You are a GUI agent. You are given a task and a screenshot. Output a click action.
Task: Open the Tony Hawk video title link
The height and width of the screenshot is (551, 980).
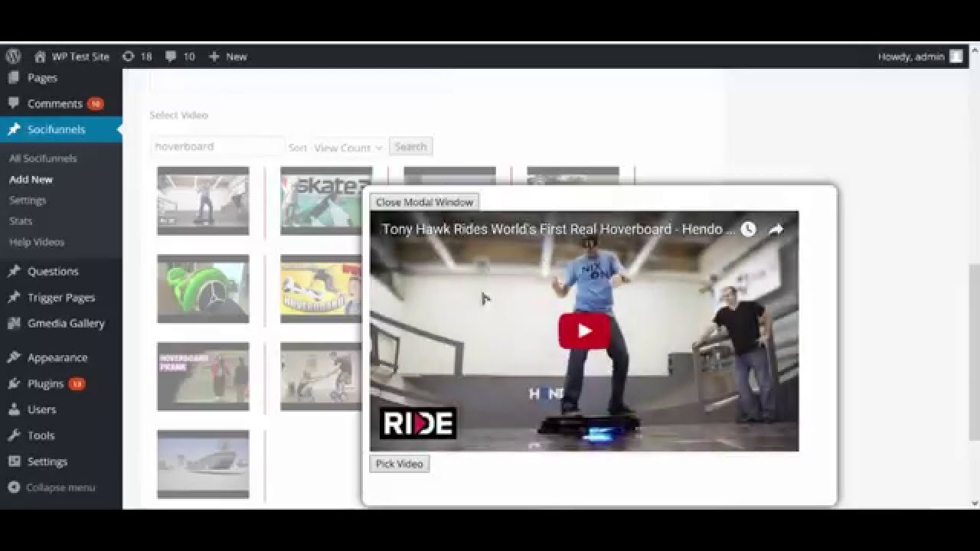[558, 229]
